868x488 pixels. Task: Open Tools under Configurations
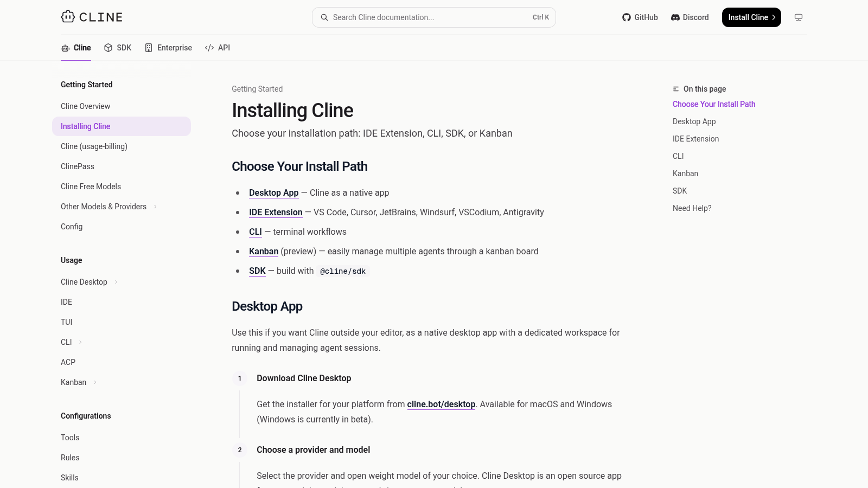[122, 438]
